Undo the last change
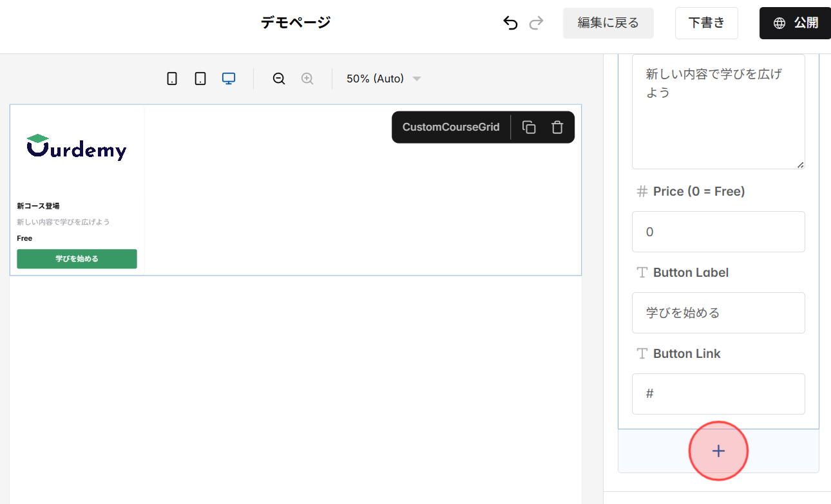831x504 pixels. tap(510, 23)
